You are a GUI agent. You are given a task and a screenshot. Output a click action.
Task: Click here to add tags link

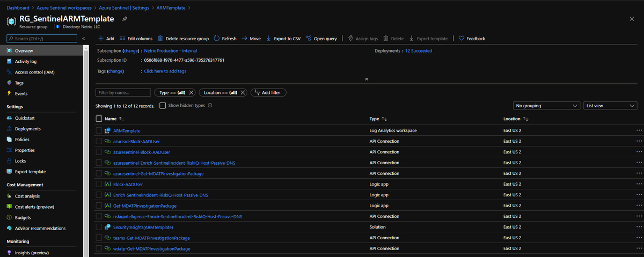tap(165, 71)
